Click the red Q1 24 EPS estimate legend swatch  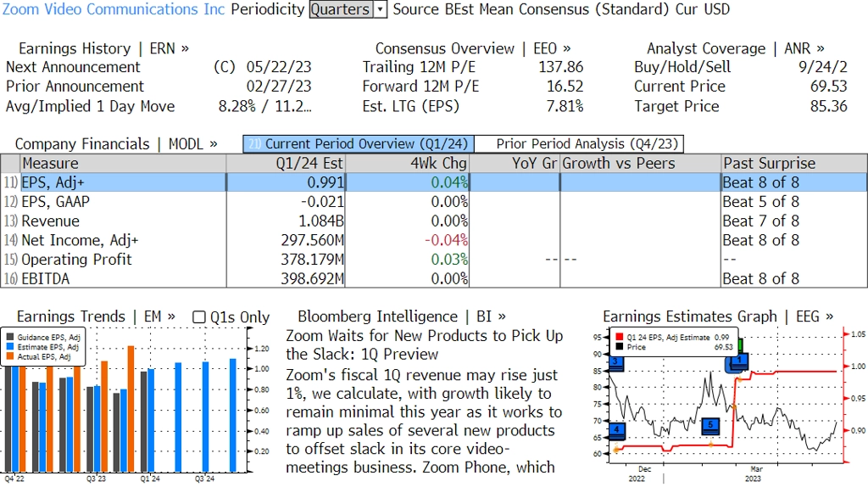[620, 337]
